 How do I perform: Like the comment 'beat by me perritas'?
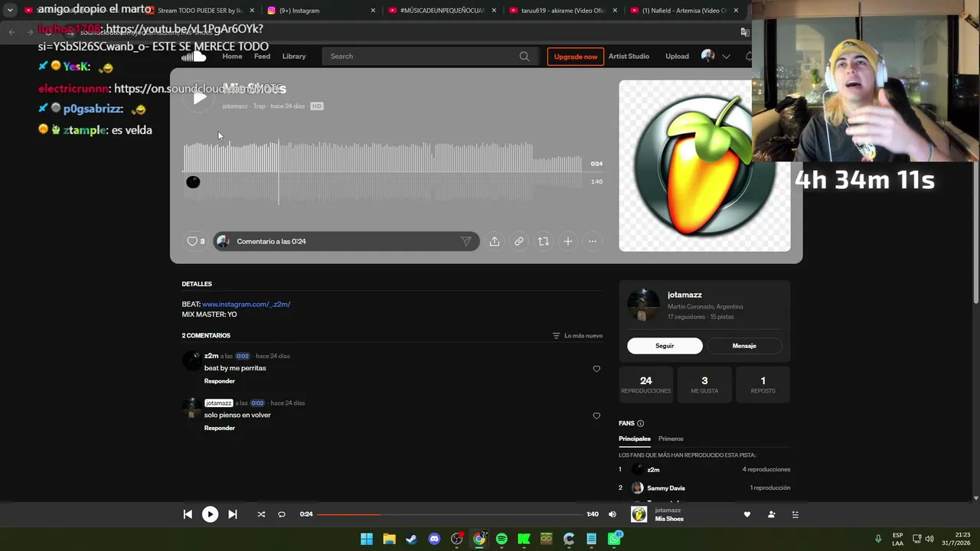tap(596, 369)
